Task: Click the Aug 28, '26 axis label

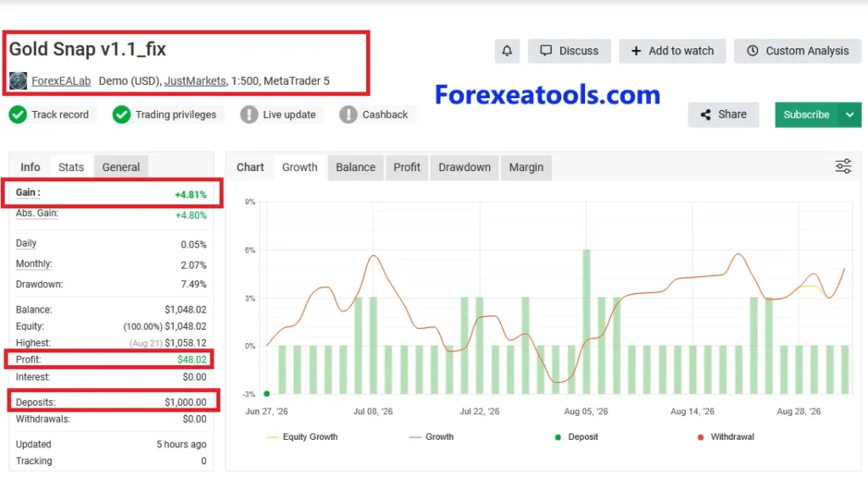Action: (798, 411)
